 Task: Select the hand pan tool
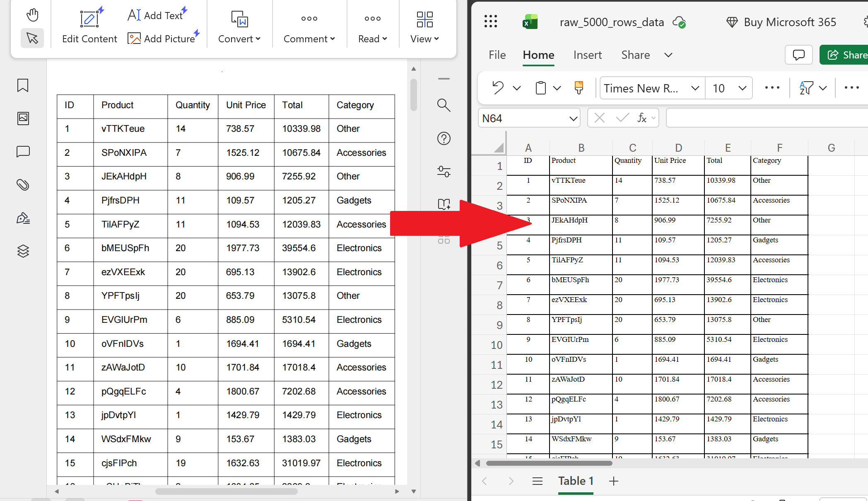click(32, 15)
